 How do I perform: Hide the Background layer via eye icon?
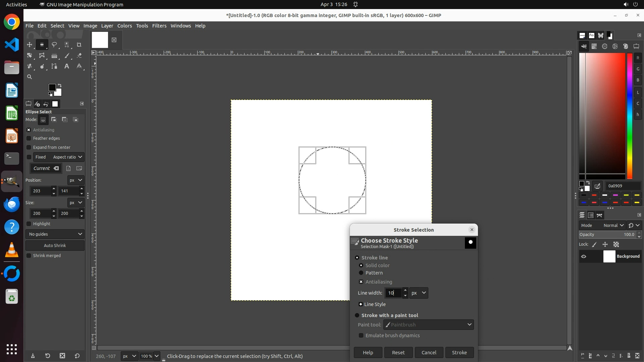584,256
